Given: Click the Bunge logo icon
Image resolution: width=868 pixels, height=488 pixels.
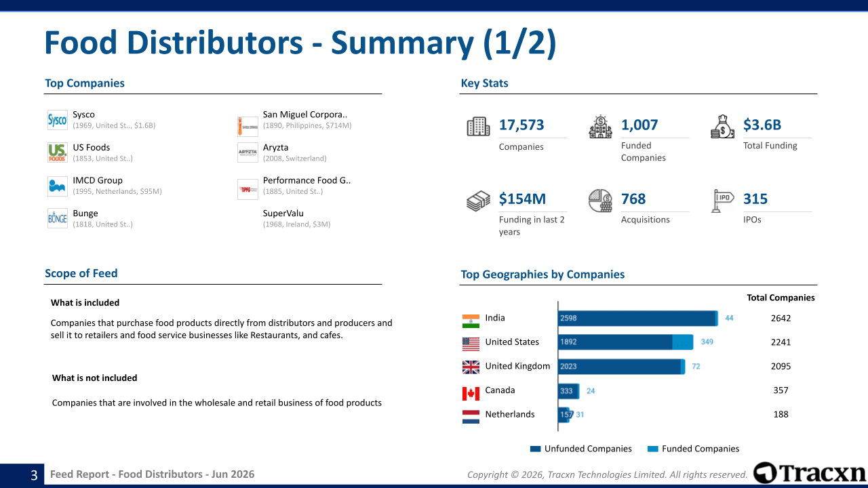Looking at the screenshot, I should click(58, 218).
